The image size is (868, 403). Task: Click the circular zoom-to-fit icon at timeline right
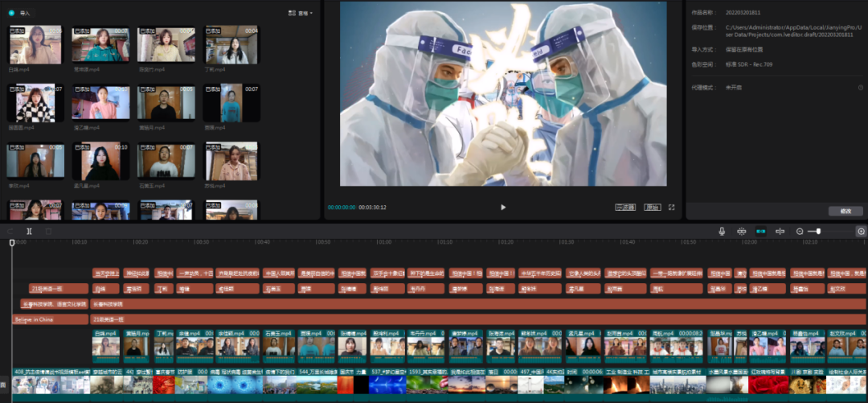[x=861, y=231]
